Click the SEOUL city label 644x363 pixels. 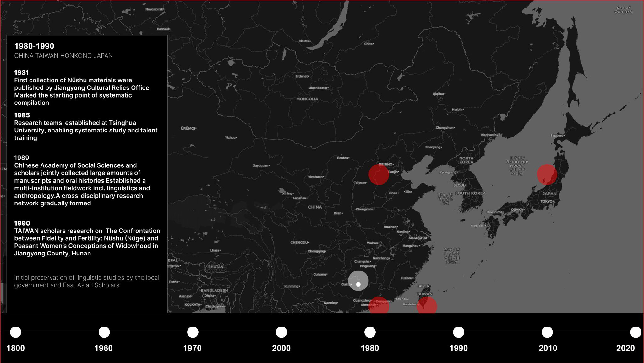[x=460, y=185]
